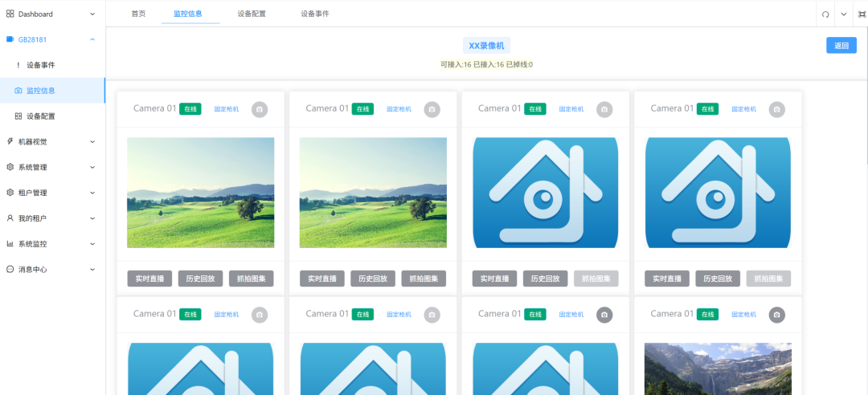The width and height of the screenshot is (868, 395).
Task: Open 设备事件 in the sidebar
Action: click(40, 65)
